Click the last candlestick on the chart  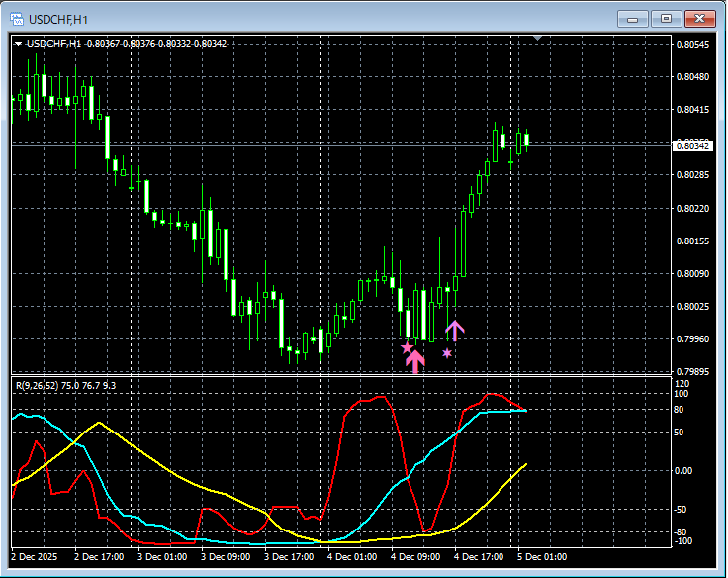point(527,141)
